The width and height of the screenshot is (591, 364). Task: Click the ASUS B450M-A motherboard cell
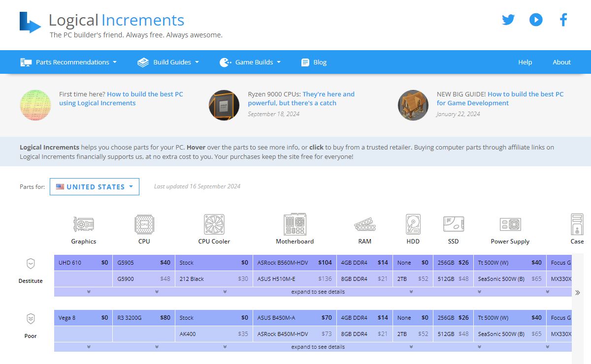pos(295,318)
